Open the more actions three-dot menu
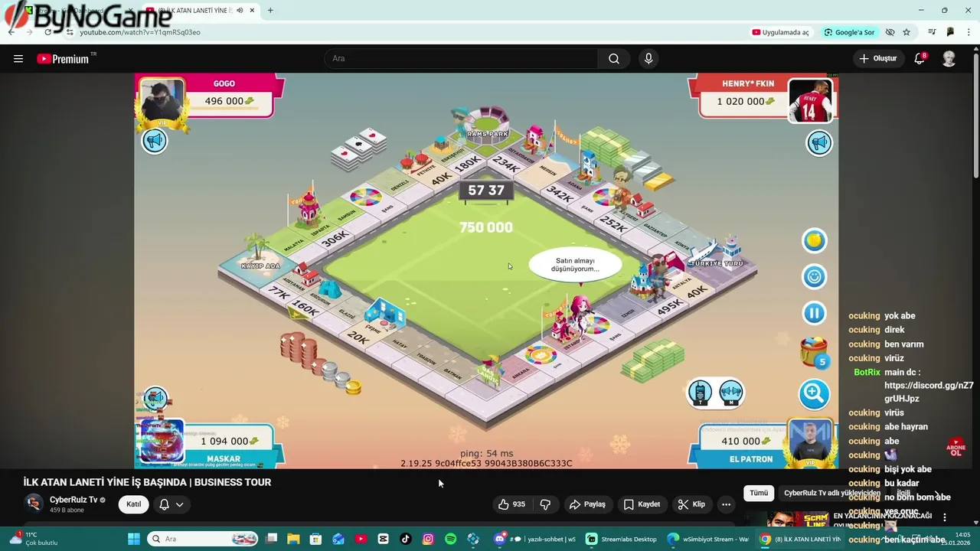The width and height of the screenshot is (980, 551). [726, 504]
